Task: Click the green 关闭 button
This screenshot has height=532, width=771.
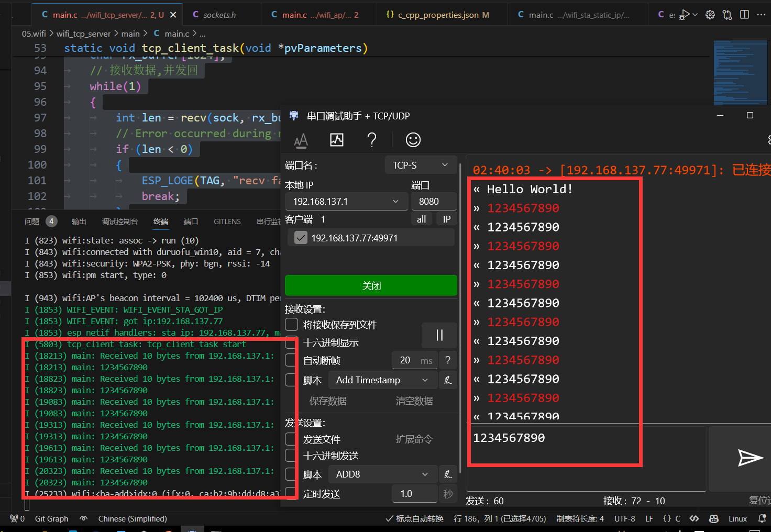Action: [371, 285]
